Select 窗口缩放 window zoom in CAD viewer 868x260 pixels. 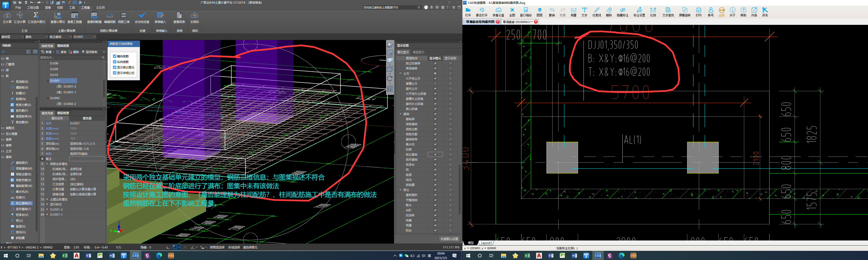tap(526, 12)
